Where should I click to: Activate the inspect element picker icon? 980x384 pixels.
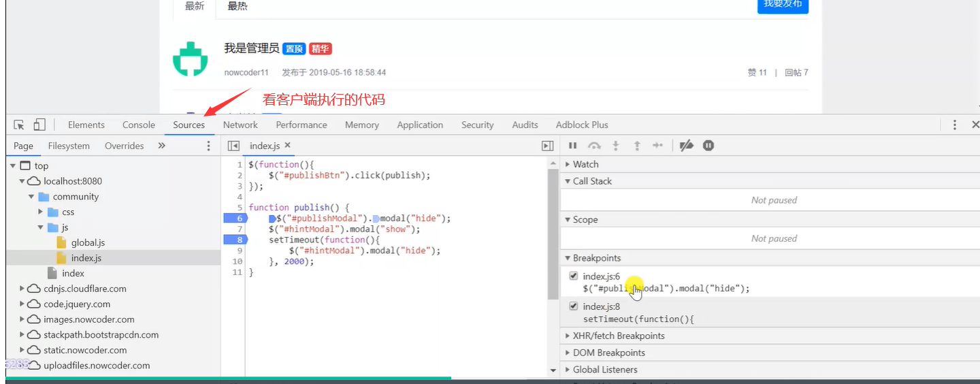click(19, 125)
